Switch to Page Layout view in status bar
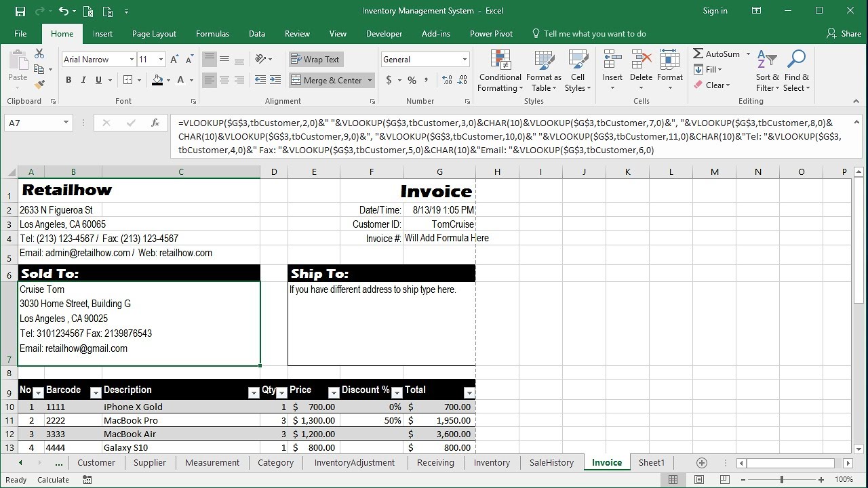Image resolution: width=868 pixels, height=488 pixels. click(698, 480)
